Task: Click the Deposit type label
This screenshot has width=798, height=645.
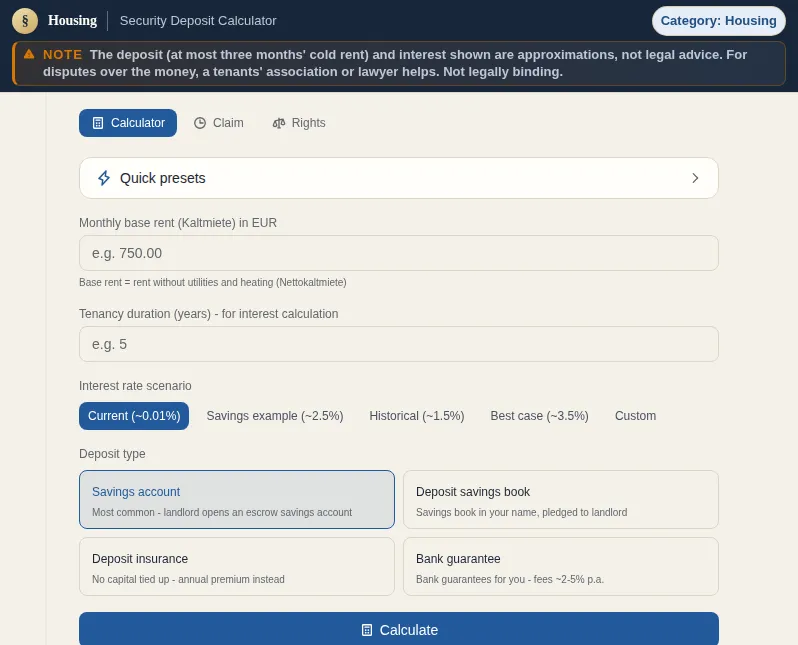Action: pyautogui.click(x=112, y=454)
